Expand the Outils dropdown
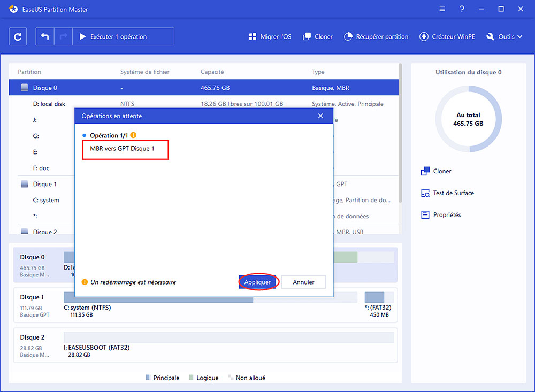 tap(505, 36)
